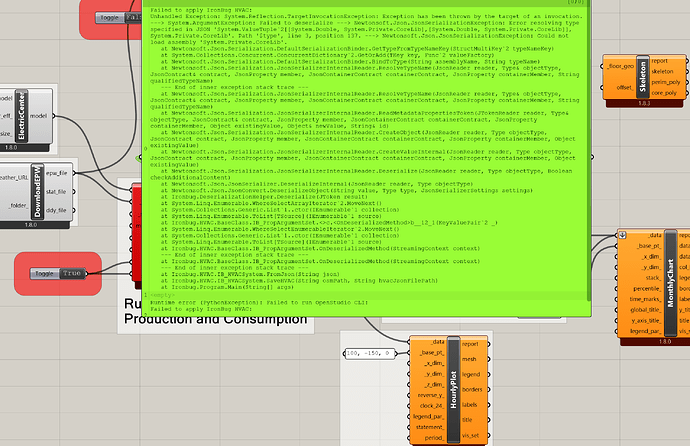Click the epw_file output of DownloadEPW
This screenshot has width=690, height=446.
pos(56,173)
